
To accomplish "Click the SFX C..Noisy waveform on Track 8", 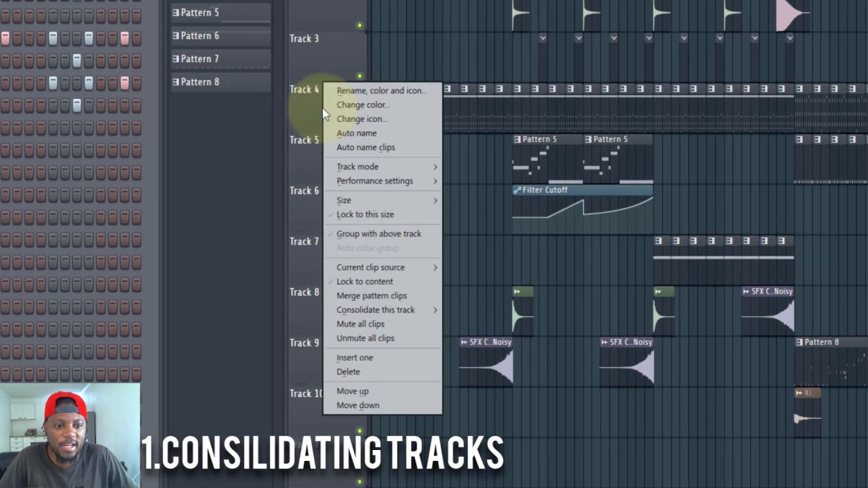I will click(x=768, y=315).
